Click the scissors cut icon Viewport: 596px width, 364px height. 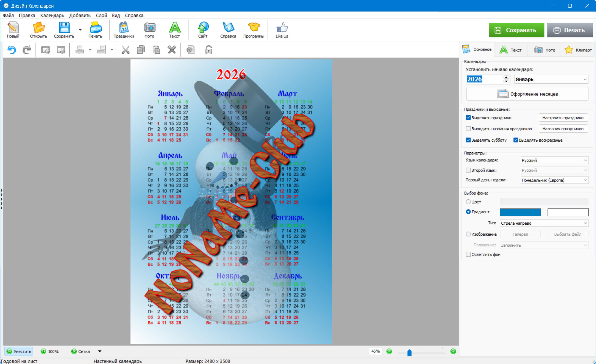tap(126, 50)
